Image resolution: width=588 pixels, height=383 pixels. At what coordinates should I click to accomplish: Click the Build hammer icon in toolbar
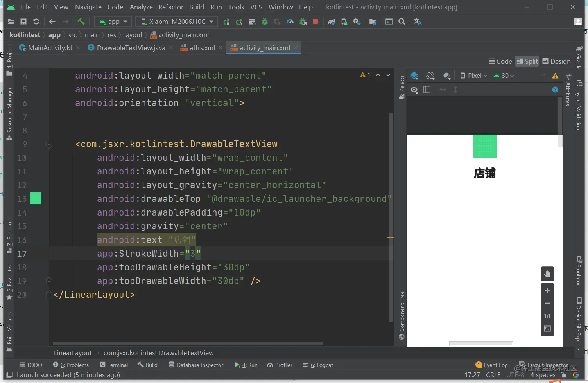click(81, 22)
